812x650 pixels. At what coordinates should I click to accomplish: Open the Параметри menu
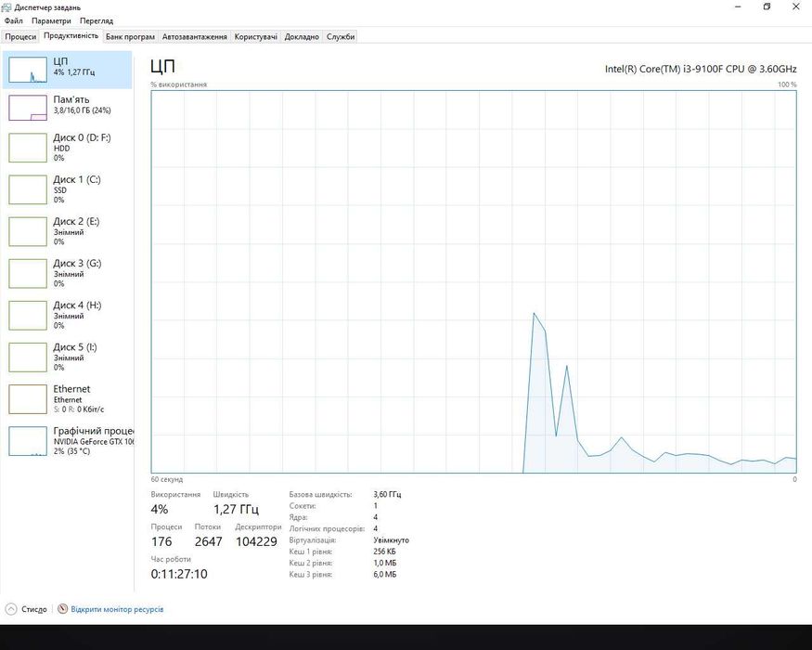tap(51, 20)
